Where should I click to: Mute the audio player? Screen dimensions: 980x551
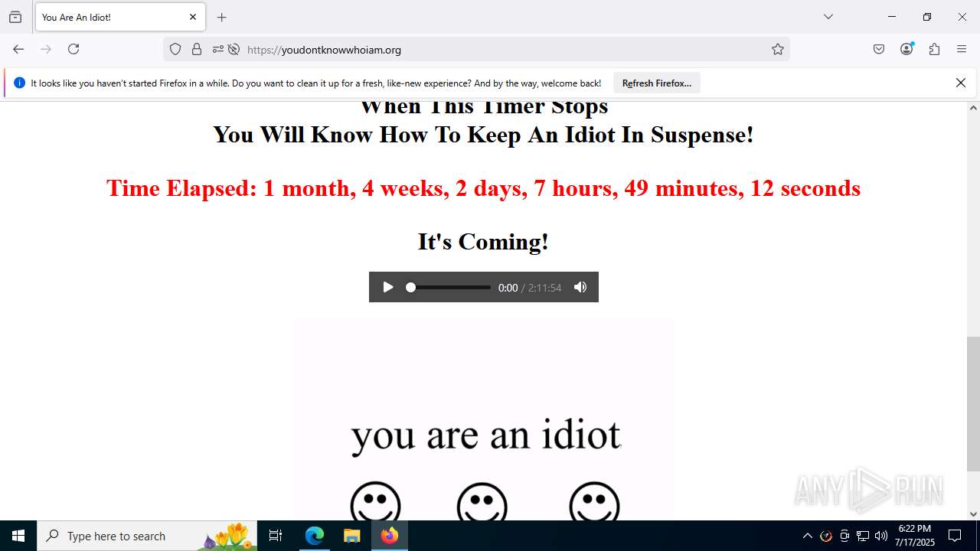(580, 287)
